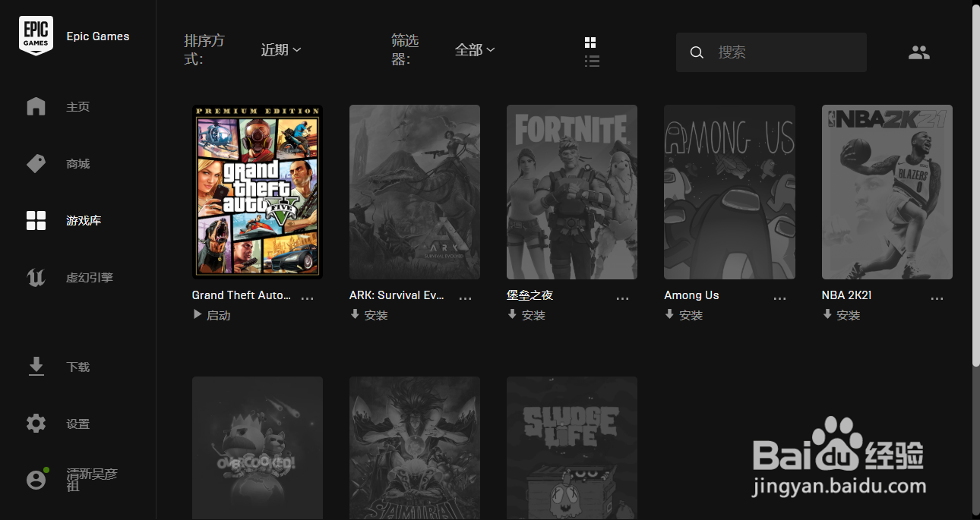This screenshot has width=980, height=520.
Task: Click the NBA 2K21 title text
Action: tap(847, 295)
